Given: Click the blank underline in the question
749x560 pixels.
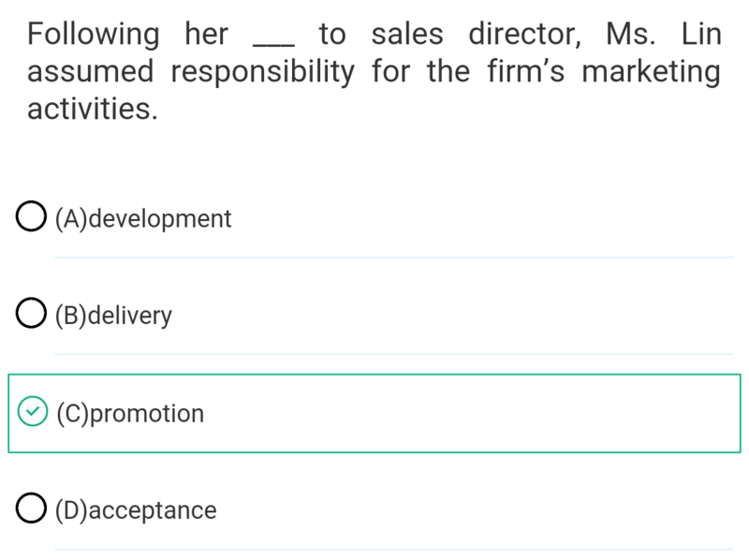Looking at the screenshot, I should pyautogui.click(x=273, y=44).
